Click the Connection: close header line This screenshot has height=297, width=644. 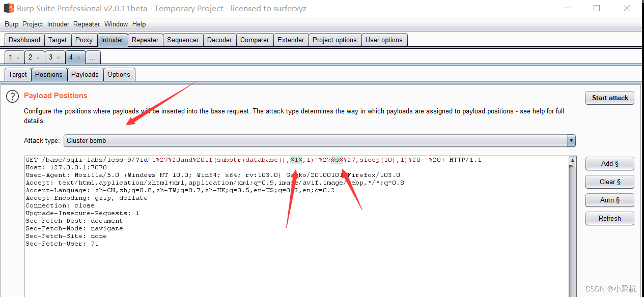(x=60, y=205)
